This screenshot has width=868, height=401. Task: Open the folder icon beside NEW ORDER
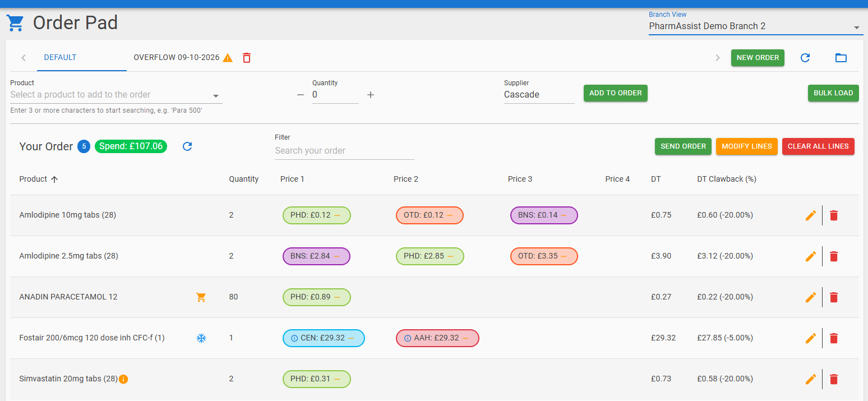tap(841, 58)
